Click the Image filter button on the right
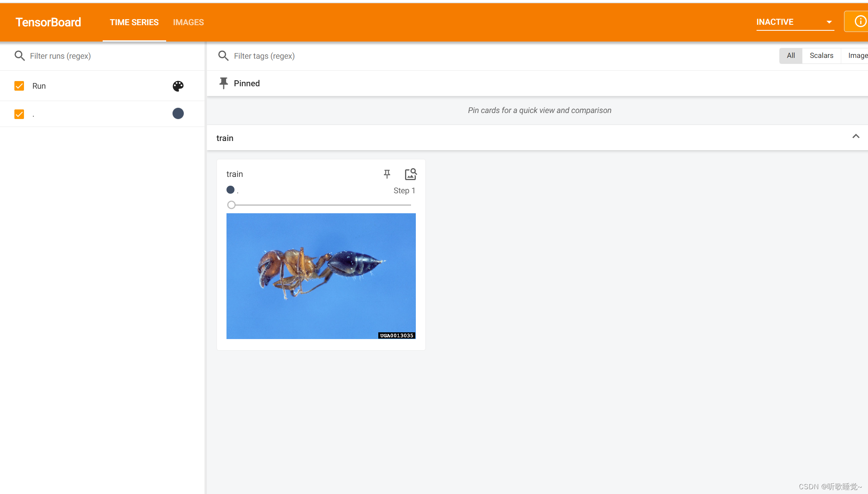 (858, 56)
